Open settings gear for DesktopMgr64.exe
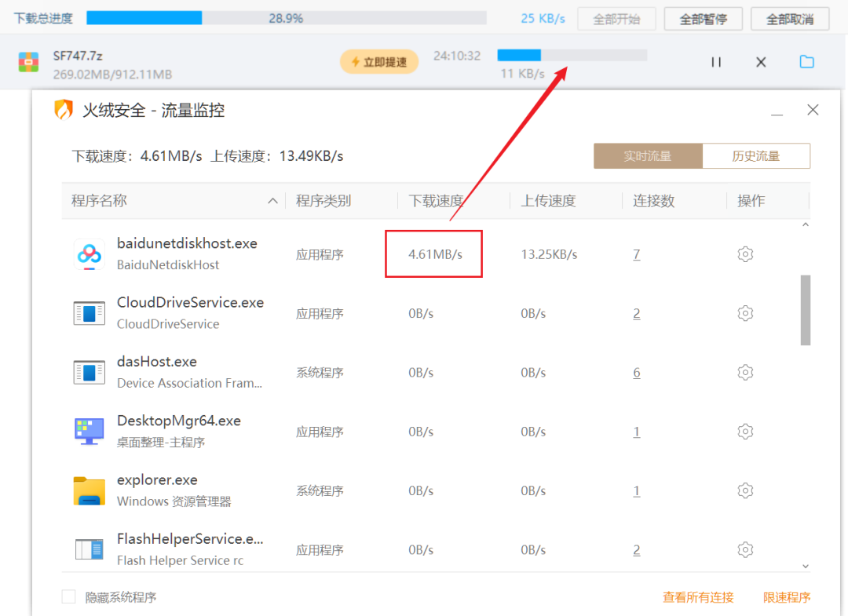This screenshot has width=848, height=616. coord(745,432)
